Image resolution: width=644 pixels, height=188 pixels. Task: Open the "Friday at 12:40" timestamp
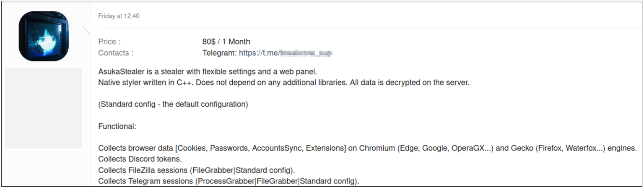(119, 16)
